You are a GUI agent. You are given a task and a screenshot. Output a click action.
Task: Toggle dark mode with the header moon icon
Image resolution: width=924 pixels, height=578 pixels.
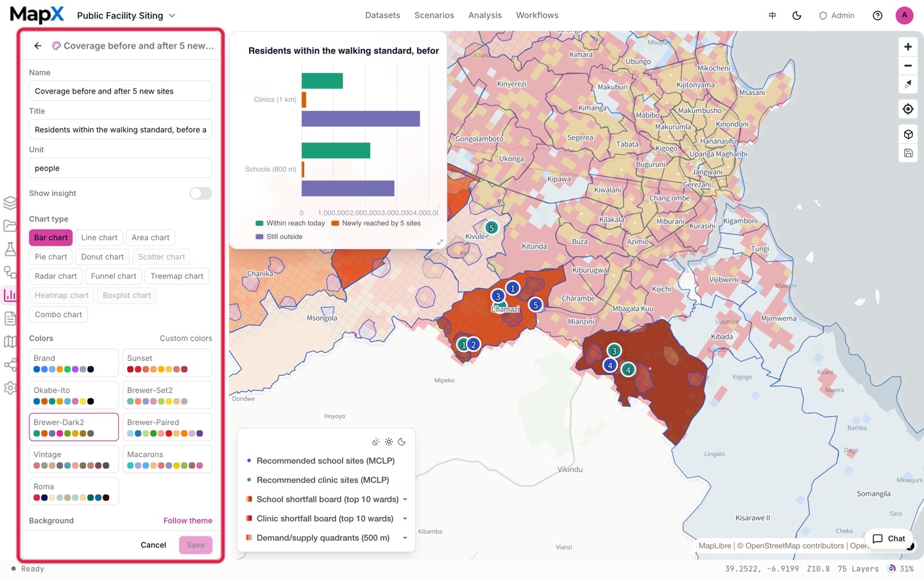pyautogui.click(x=797, y=15)
